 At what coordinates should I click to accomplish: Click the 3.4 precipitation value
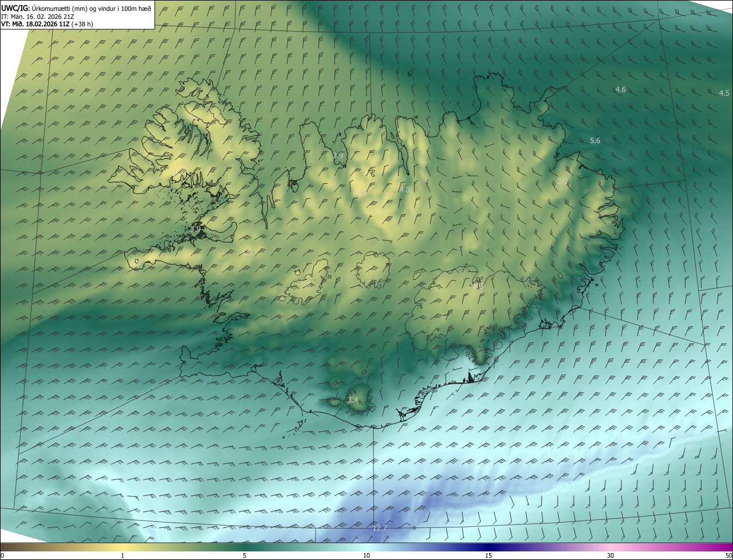(x=353, y=400)
